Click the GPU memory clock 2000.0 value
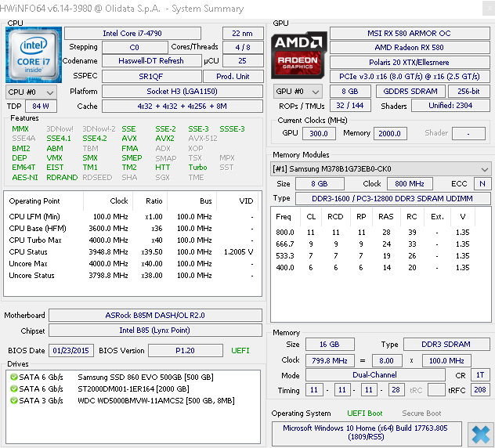This screenshot has height=448, width=495. point(390,134)
